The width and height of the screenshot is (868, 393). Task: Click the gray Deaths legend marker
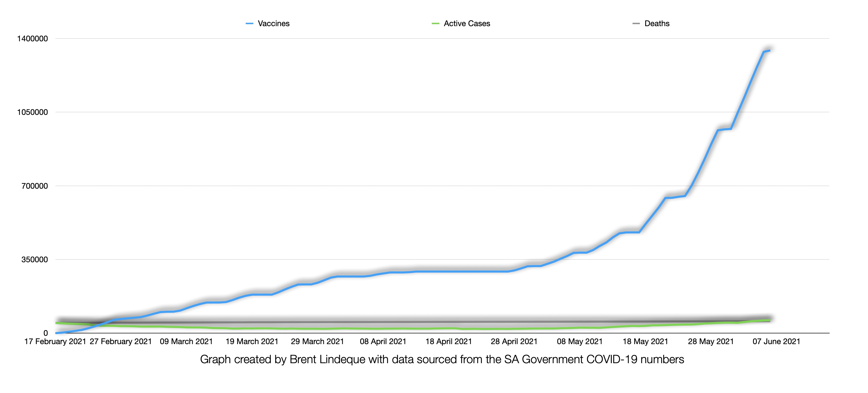[636, 23]
